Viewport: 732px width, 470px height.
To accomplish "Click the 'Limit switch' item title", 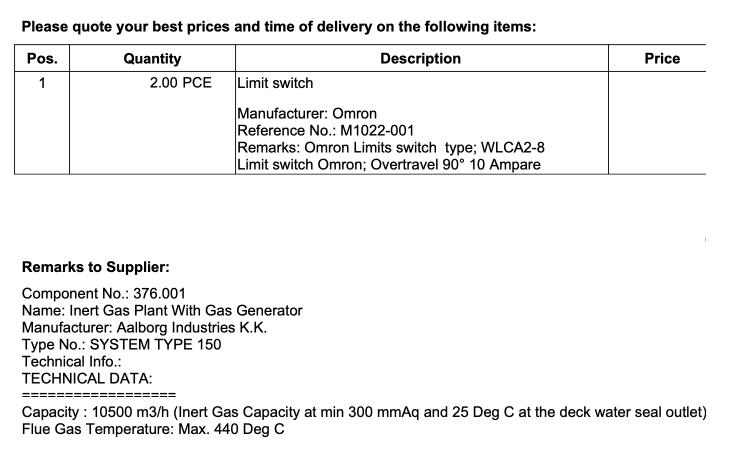I will click(275, 83).
